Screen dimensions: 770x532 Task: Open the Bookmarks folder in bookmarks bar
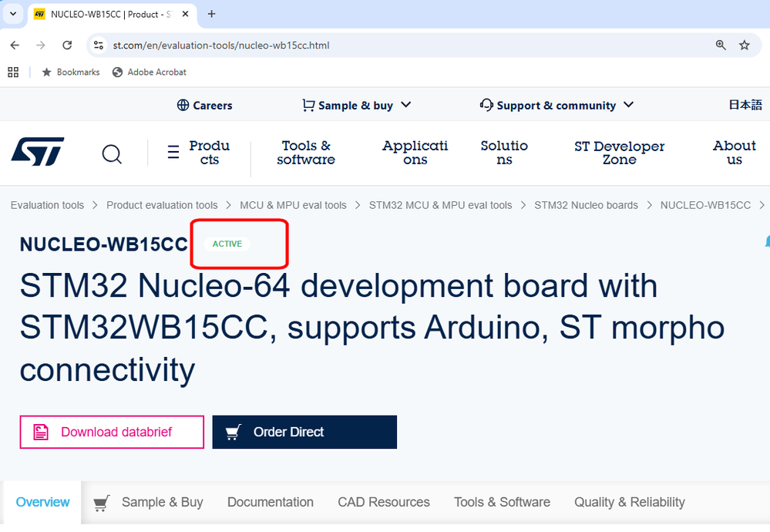point(71,72)
